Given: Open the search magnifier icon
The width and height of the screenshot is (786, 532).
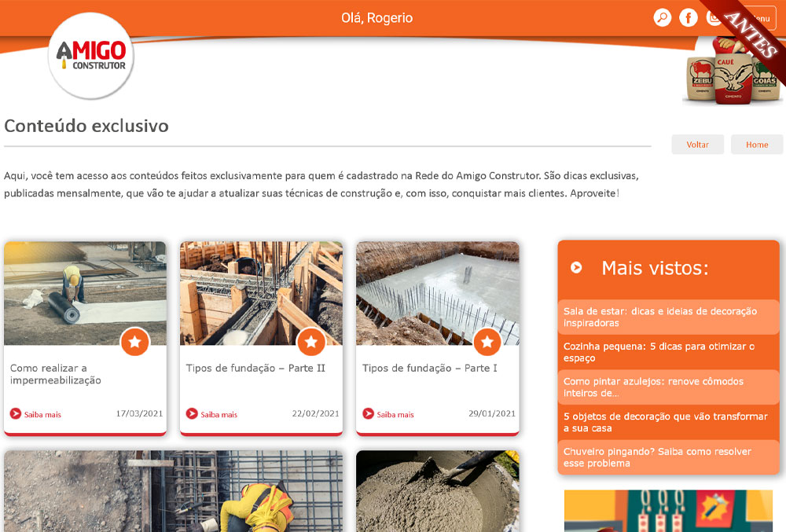Looking at the screenshot, I should pyautogui.click(x=662, y=18).
